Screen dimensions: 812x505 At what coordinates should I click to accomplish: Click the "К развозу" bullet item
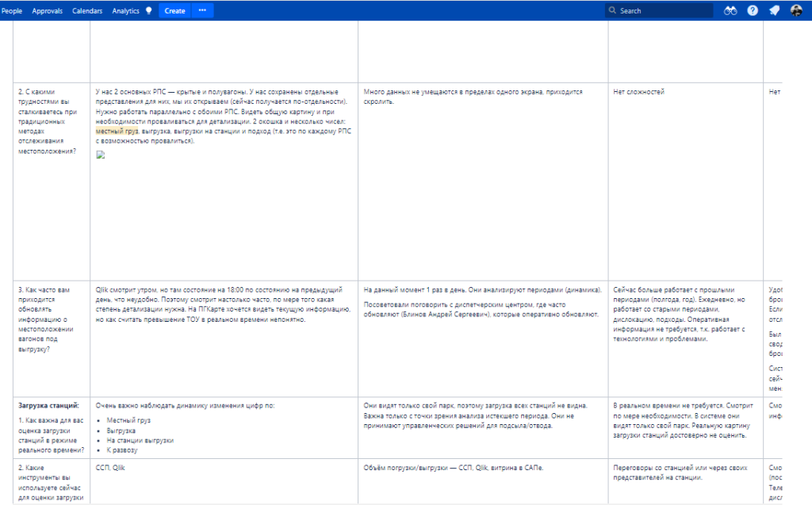click(x=122, y=450)
